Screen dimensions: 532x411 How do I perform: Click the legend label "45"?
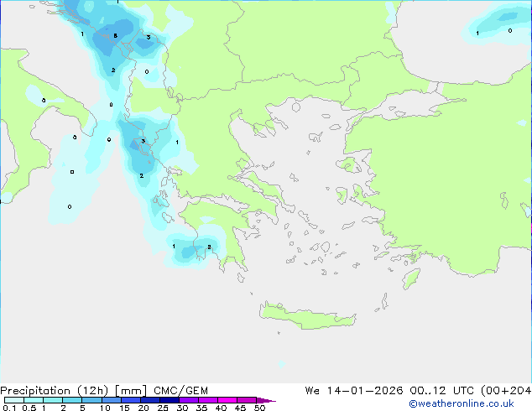[240, 408]
